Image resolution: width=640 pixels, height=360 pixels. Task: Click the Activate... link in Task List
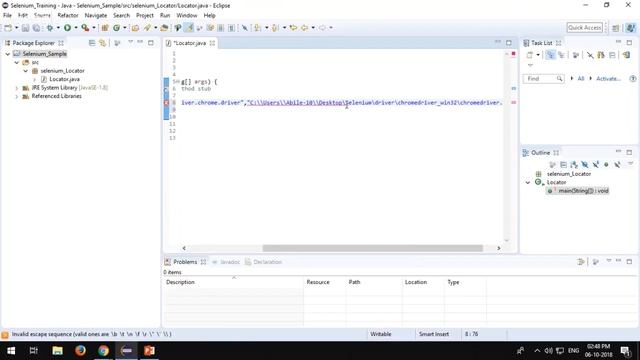click(x=608, y=78)
